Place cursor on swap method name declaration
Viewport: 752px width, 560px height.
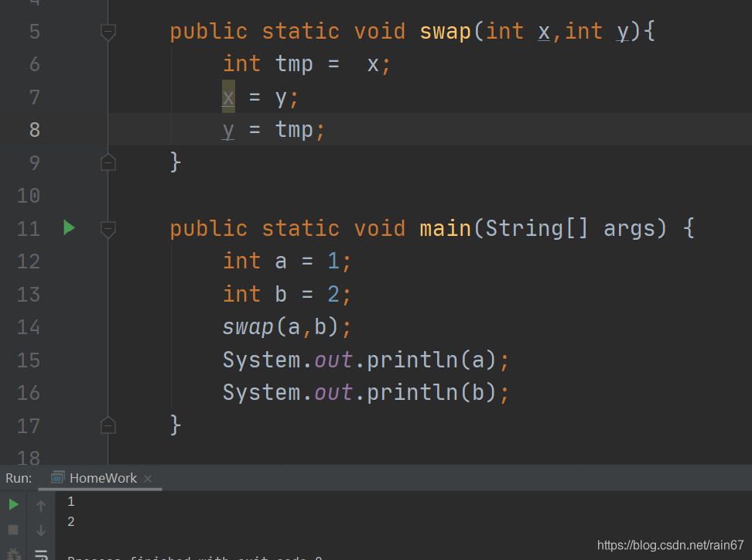[x=445, y=32]
